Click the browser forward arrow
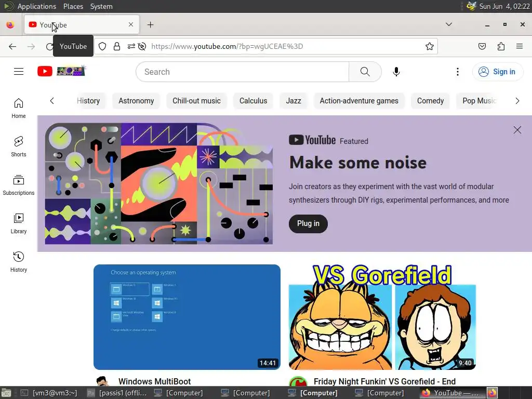 tap(31, 46)
